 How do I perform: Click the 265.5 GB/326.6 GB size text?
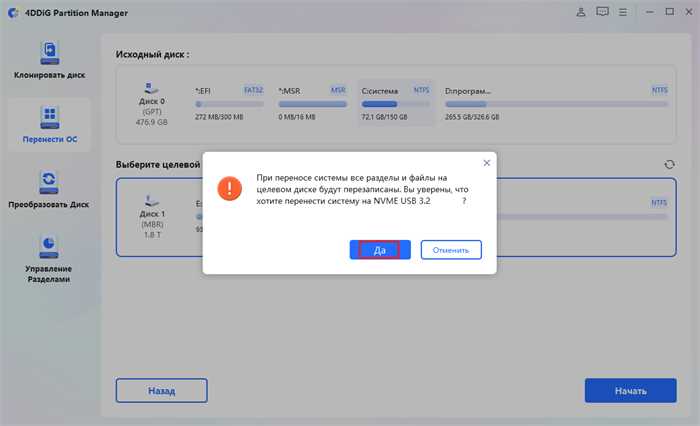[472, 117]
